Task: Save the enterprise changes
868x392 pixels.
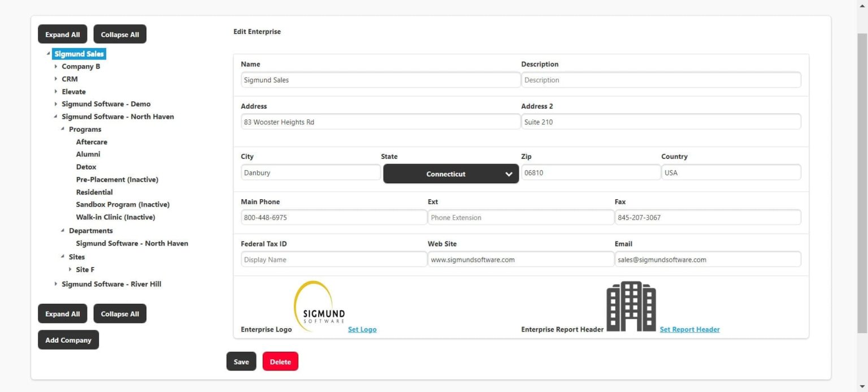Action: point(241,361)
